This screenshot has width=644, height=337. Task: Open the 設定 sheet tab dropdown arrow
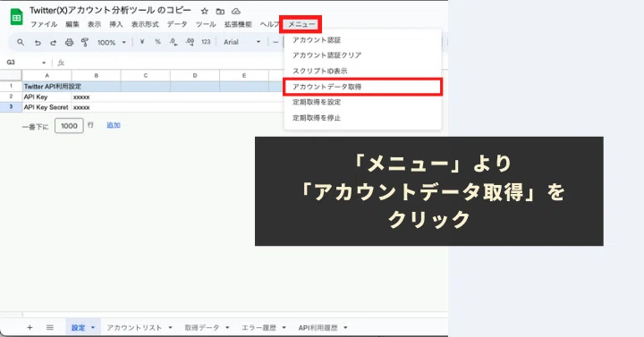point(93,327)
